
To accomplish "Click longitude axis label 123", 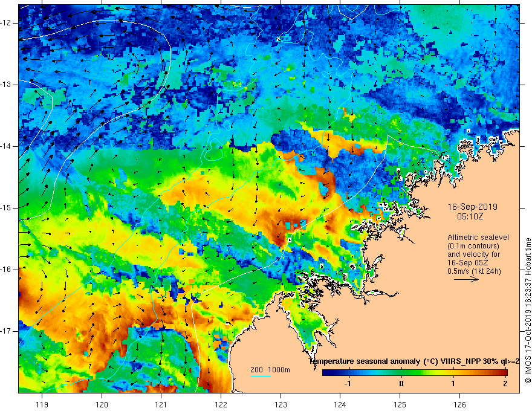I will pos(281,404).
